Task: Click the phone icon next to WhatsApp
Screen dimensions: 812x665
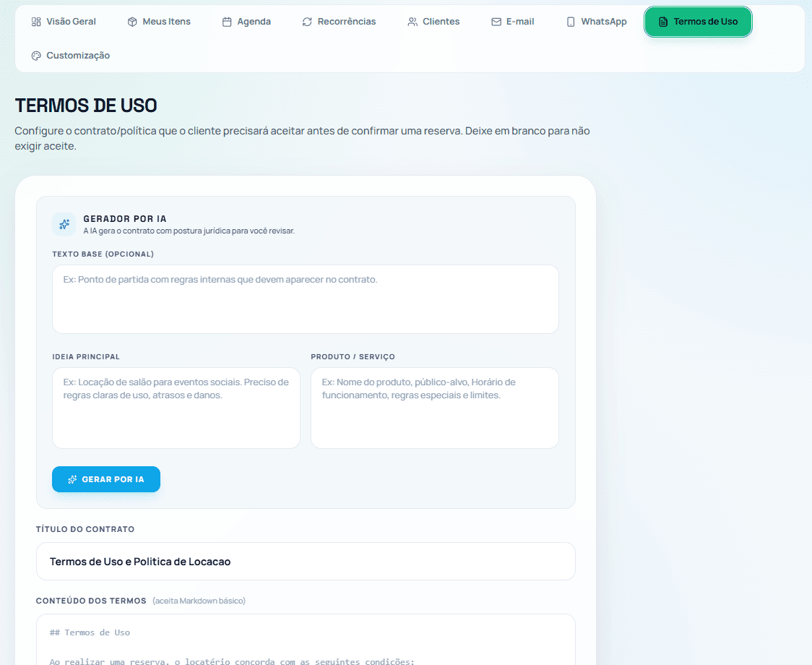Action: click(570, 21)
